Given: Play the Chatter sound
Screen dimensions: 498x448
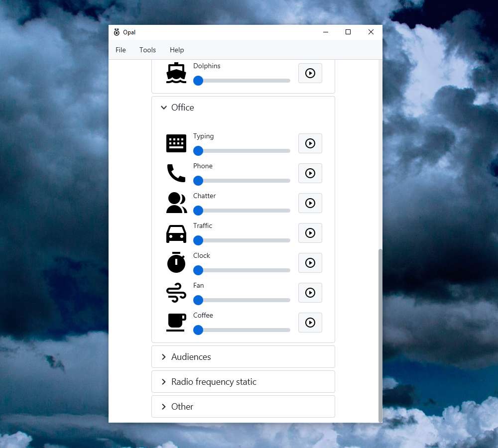Looking at the screenshot, I should coord(310,203).
